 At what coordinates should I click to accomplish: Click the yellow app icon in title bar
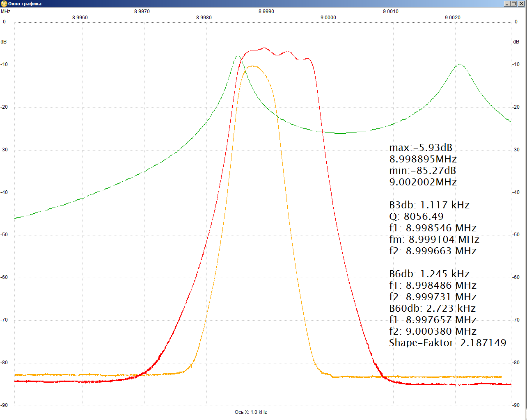pyautogui.click(x=4, y=4)
